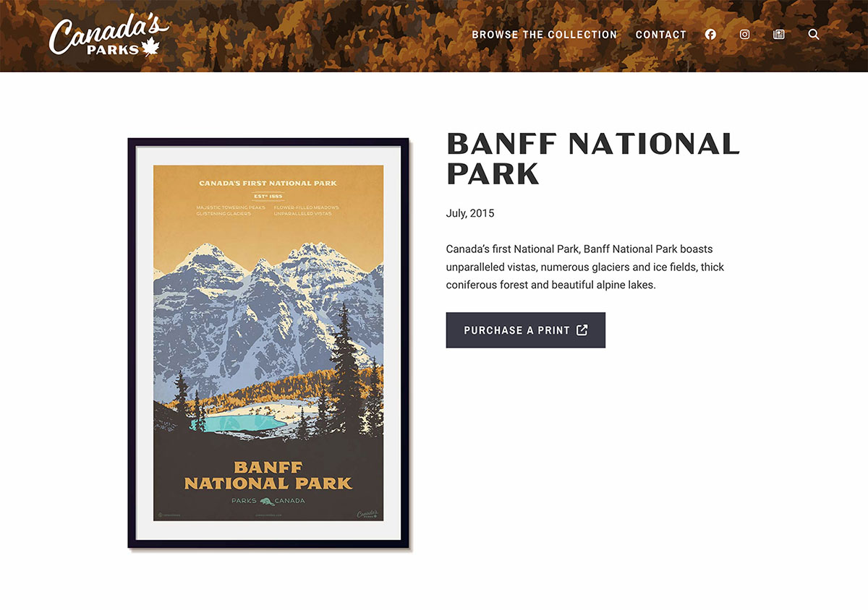The image size is (868, 610).
Task: Click the Banff description paragraph
Action: point(585,267)
